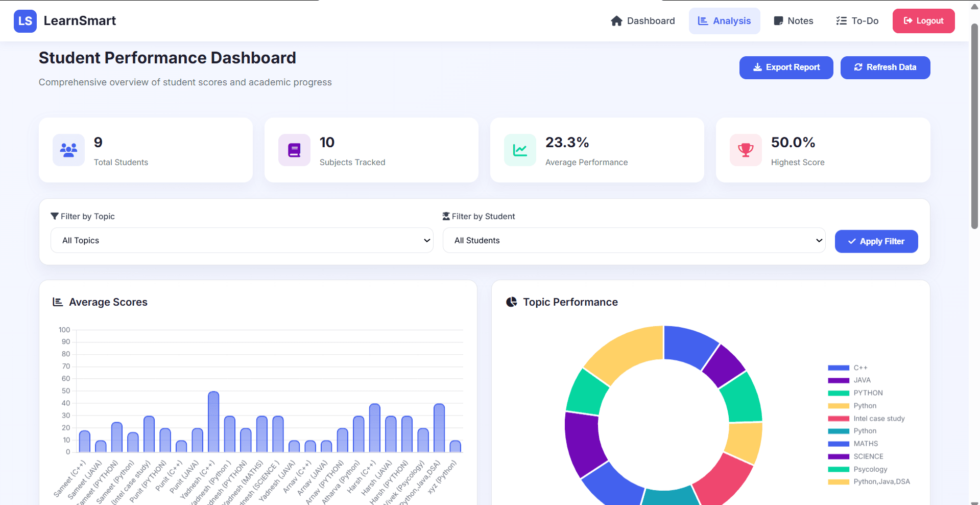Viewport: 980px width, 505px height.
Task: Click the Total Students people icon
Action: [x=68, y=150]
